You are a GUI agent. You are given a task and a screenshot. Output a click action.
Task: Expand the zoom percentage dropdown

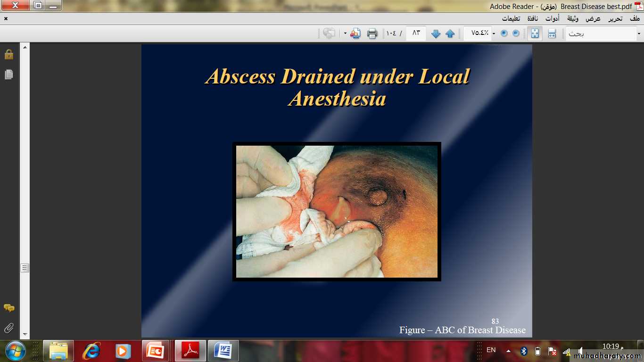(494, 33)
